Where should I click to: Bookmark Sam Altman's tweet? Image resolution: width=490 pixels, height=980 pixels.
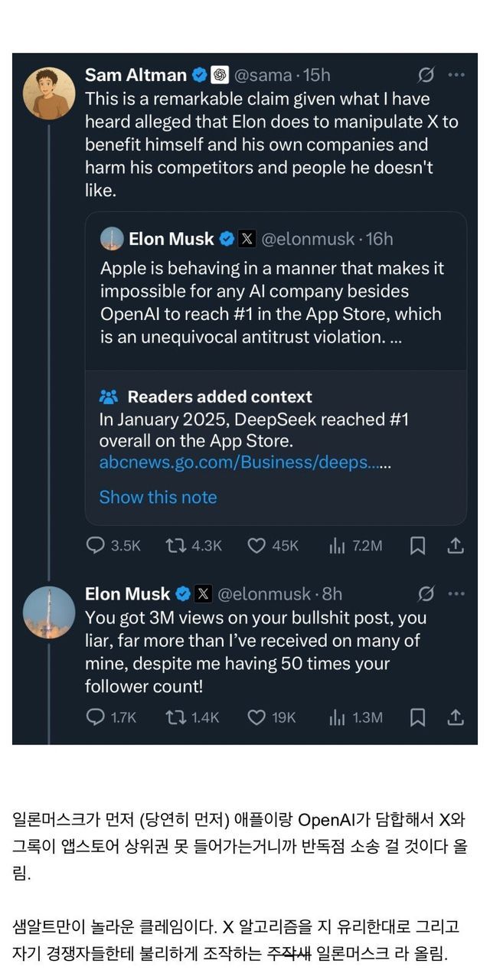pos(418,546)
